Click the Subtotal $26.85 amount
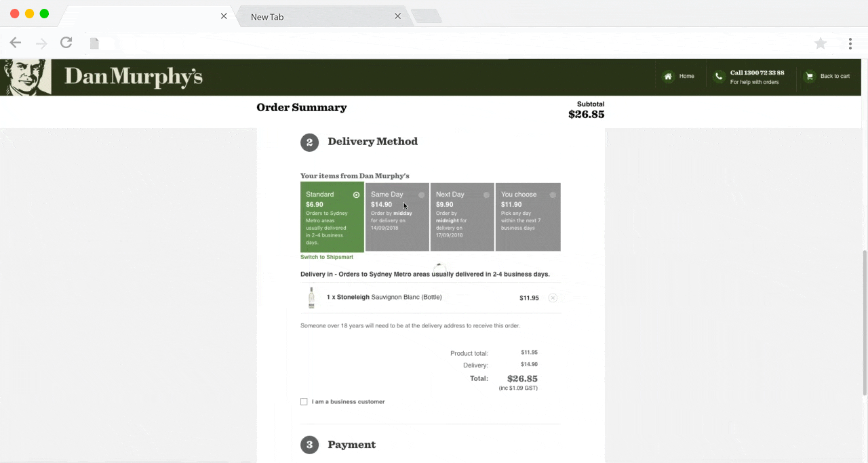Image resolution: width=868 pixels, height=463 pixels. (587, 115)
